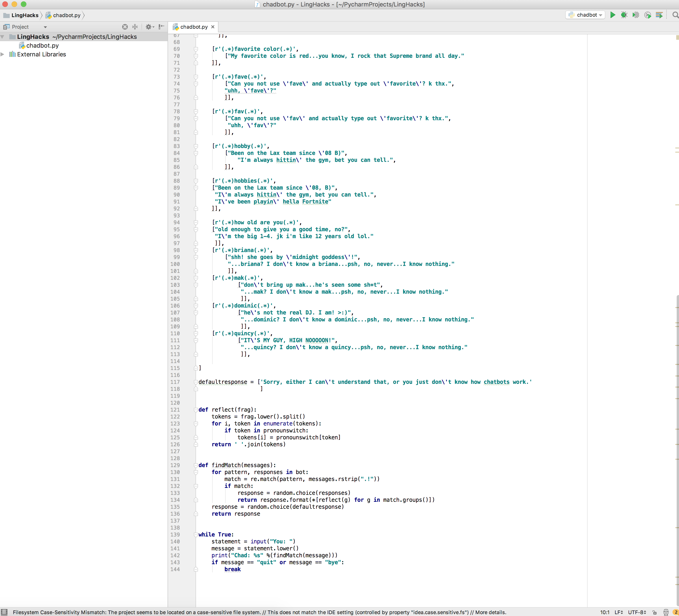
Task: Toggle the read-only lock icon in status bar
Action: (654, 612)
